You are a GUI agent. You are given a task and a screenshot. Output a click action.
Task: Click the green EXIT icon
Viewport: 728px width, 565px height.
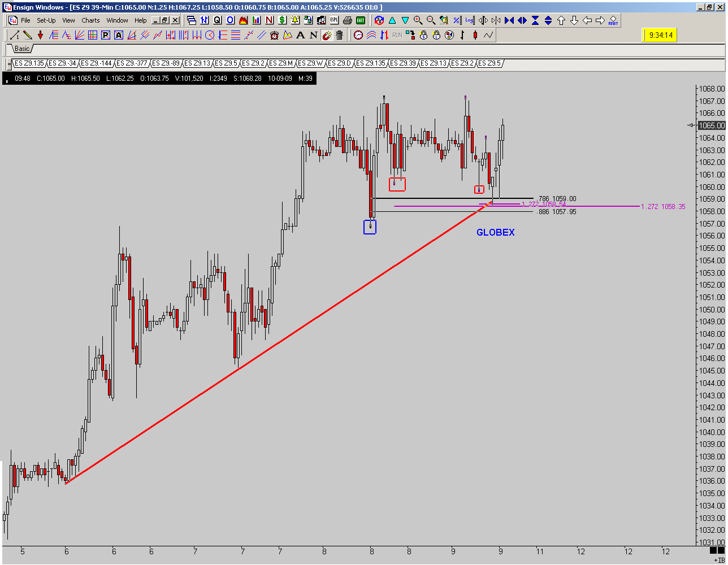pos(361,20)
